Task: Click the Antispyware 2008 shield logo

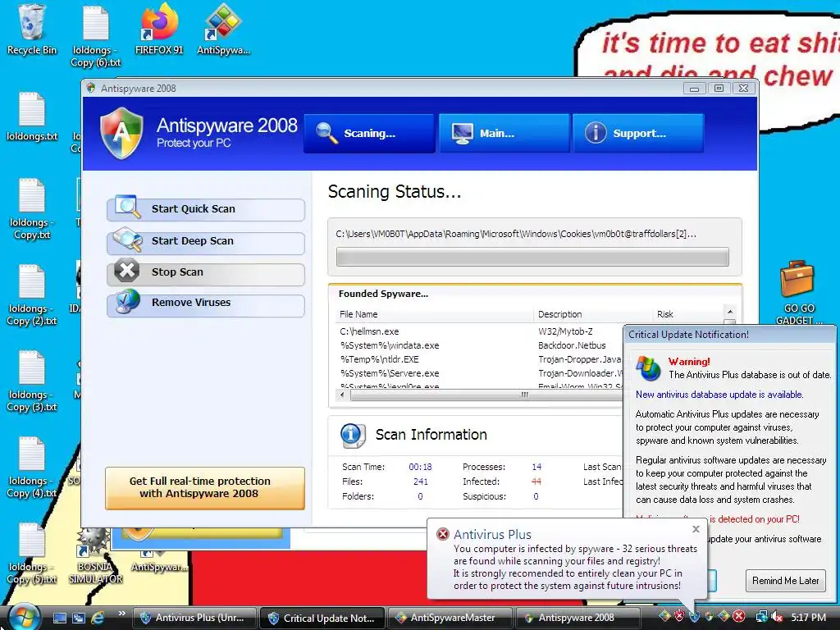Action: [x=122, y=133]
